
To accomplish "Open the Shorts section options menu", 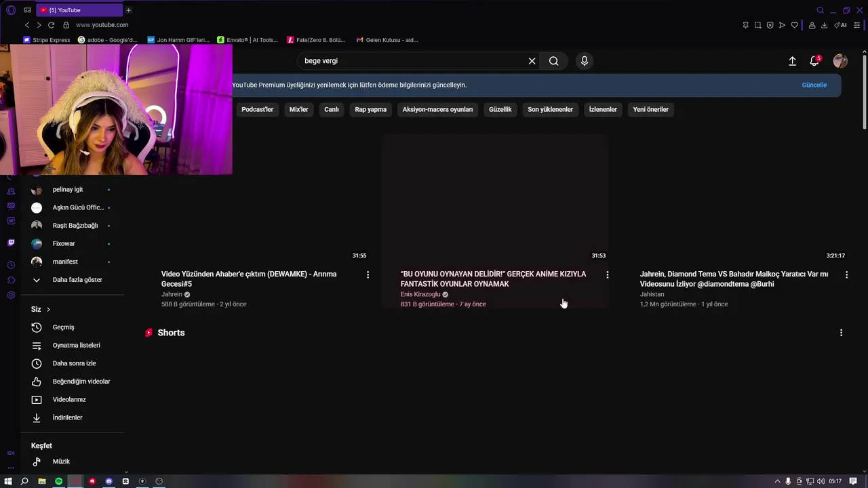I will point(841,333).
